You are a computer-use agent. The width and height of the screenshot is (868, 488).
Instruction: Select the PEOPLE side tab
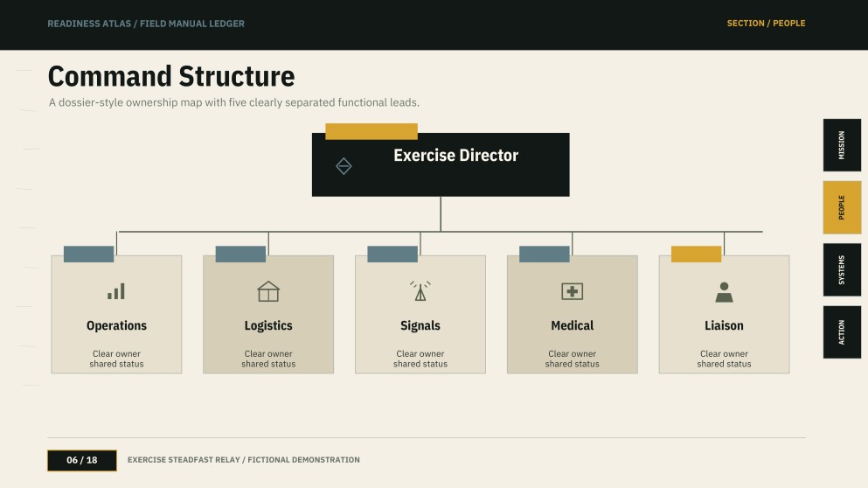pyautogui.click(x=842, y=207)
